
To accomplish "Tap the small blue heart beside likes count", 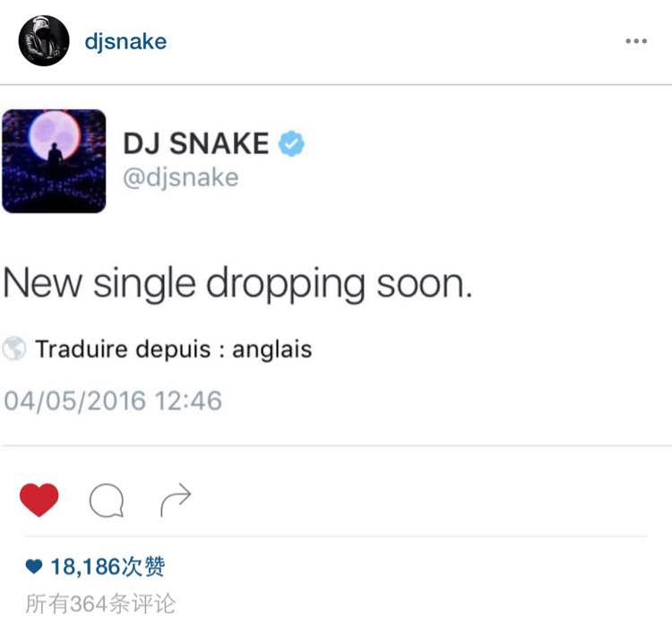I will (34, 566).
